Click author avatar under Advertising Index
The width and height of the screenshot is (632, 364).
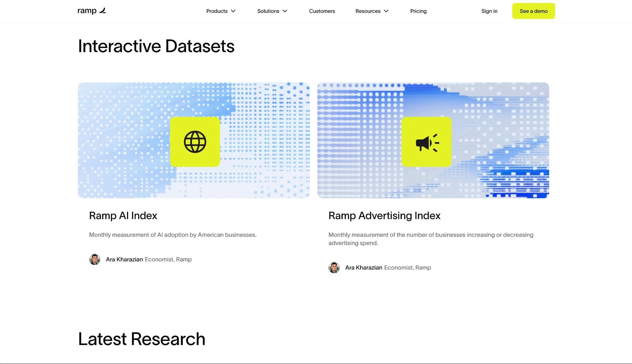point(334,268)
